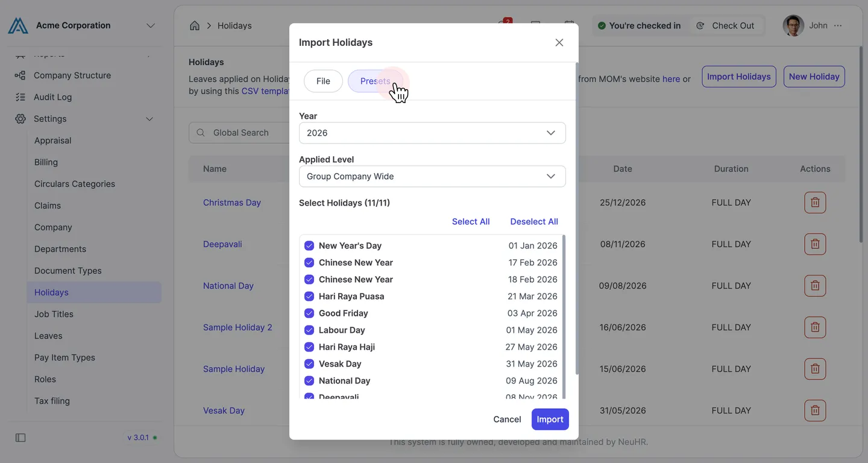This screenshot has width=868, height=463.
Task: Close the Import Holidays dialog
Action: 559,43
